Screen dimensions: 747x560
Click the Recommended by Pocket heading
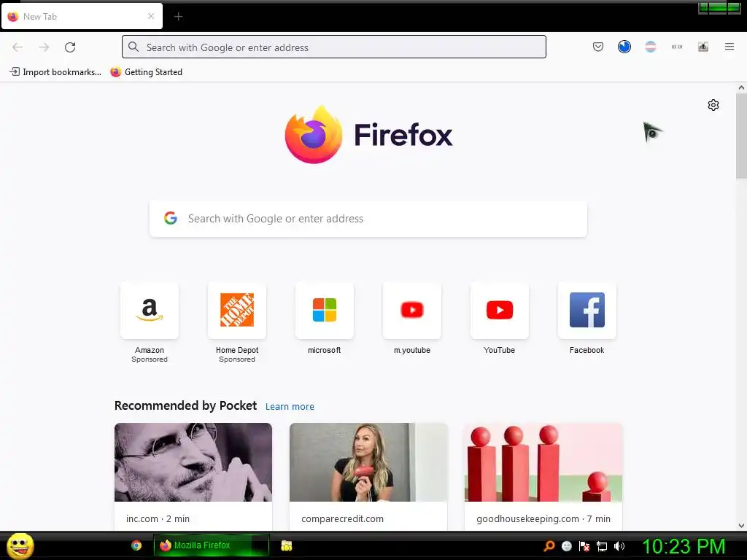point(185,405)
